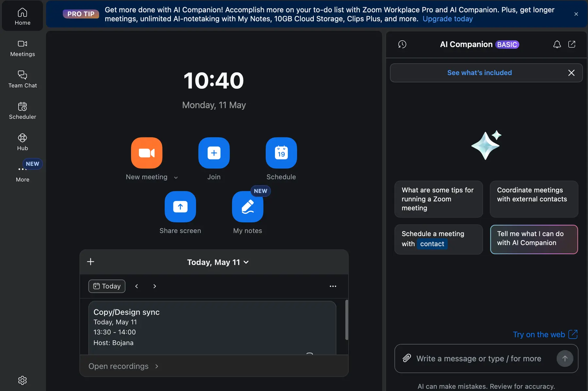Image resolution: width=588 pixels, height=391 pixels.
Task: Select tips for running a Zoom meeting prompt
Action: (x=438, y=199)
